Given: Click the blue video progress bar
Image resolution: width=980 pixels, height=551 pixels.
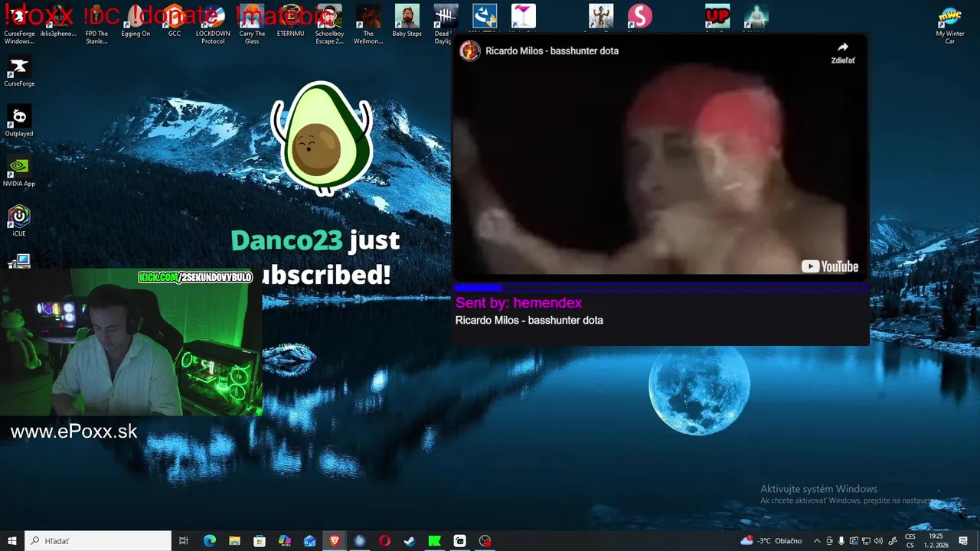Looking at the screenshot, I should [661, 288].
